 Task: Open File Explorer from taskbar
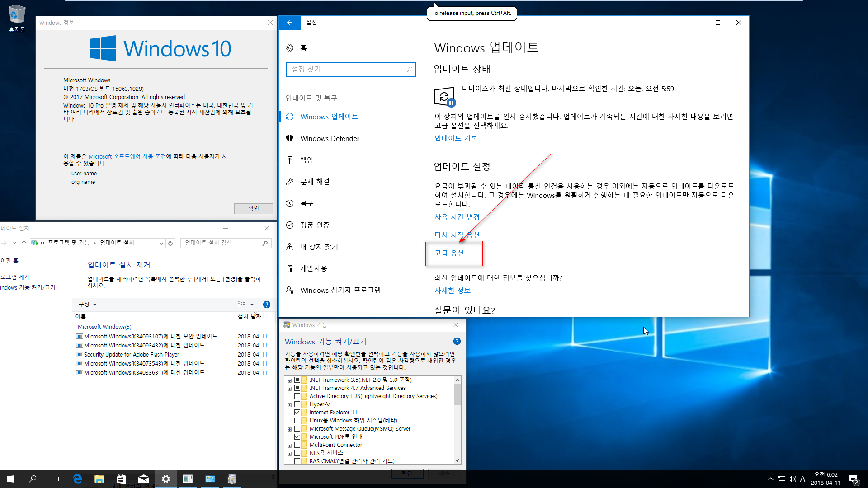click(99, 479)
